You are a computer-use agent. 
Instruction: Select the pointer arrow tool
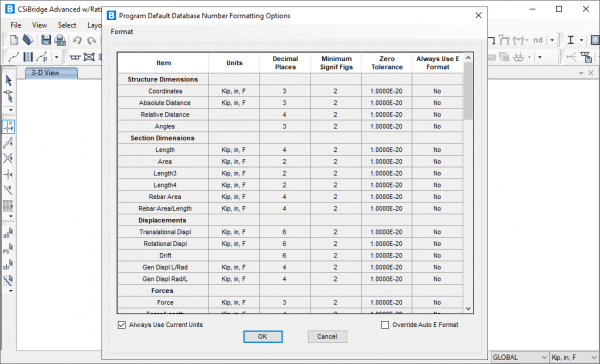click(8, 80)
